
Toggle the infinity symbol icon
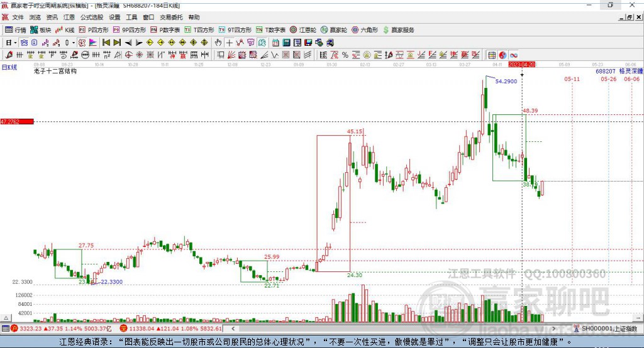point(513,55)
